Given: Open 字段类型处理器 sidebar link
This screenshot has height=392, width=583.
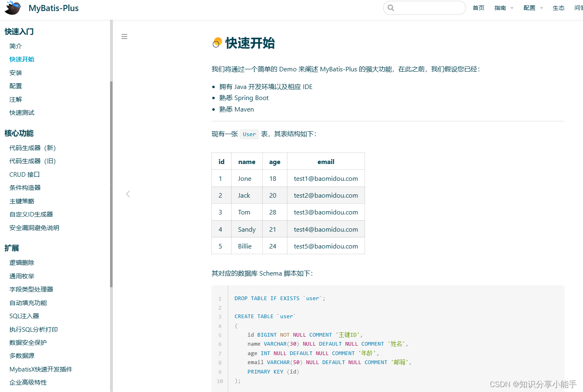Looking at the screenshot, I should click(x=31, y=289).
